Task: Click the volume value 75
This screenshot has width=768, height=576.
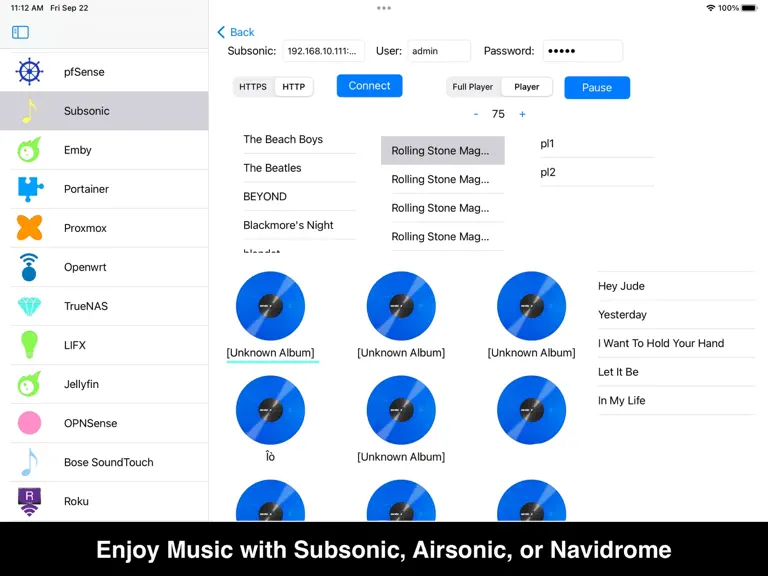Action: click(498, 114)
